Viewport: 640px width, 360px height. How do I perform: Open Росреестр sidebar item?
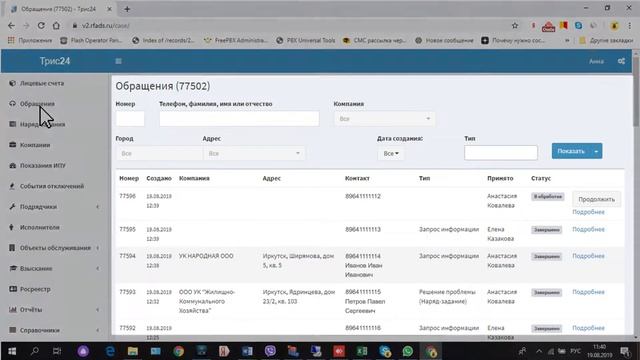tap(35, 289)
